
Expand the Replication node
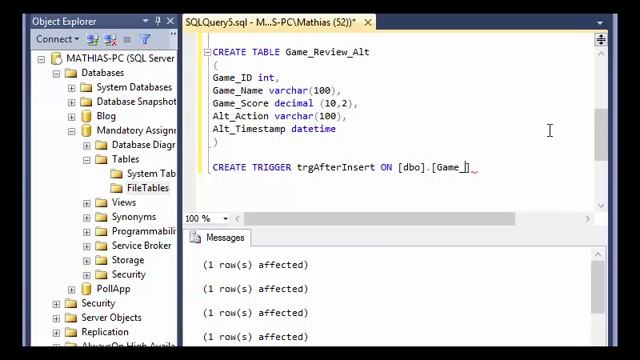(56, 333)
